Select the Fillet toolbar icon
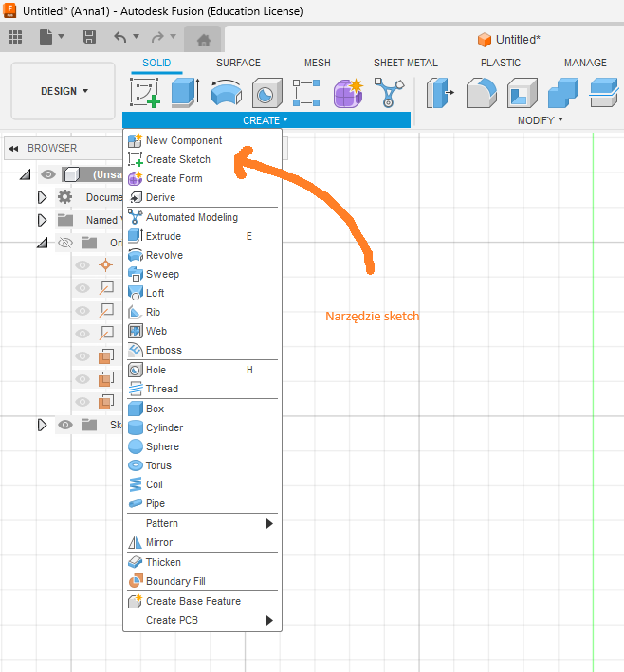The image size is (624, 672). tap(481, 92)
